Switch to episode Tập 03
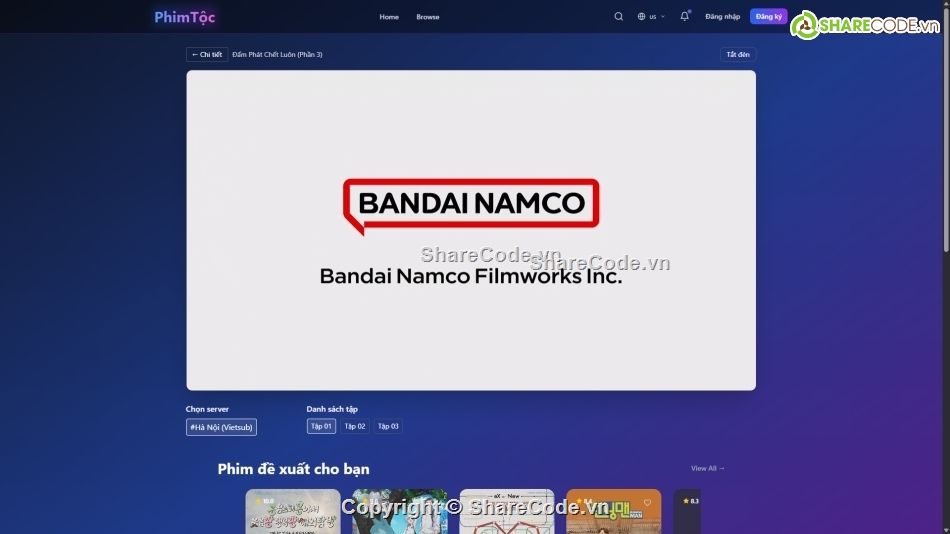950x534 pixels. tap(388, 426)
